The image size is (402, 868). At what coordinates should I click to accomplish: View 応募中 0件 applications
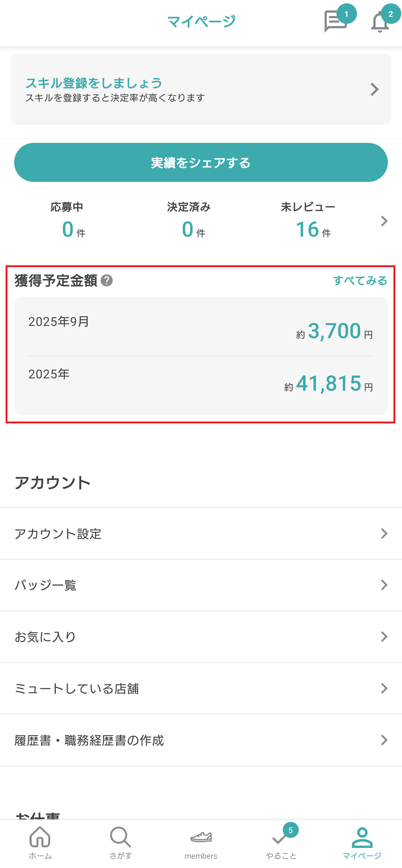click(x=67, y=221)
